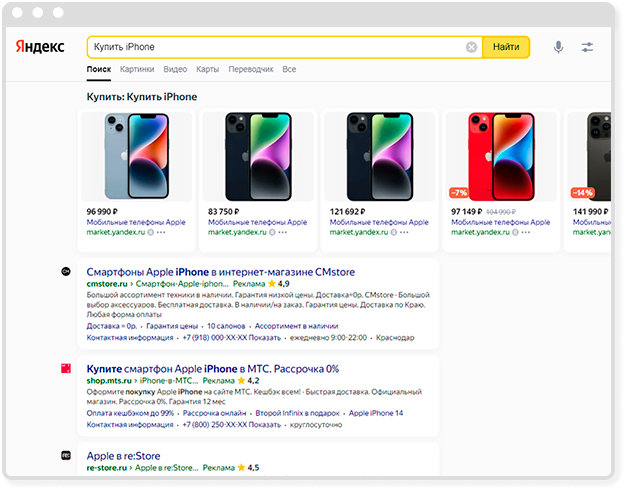Click the microphone voice search icon
This screenshot has height=490, width=625.
click(x=558, y=47)
